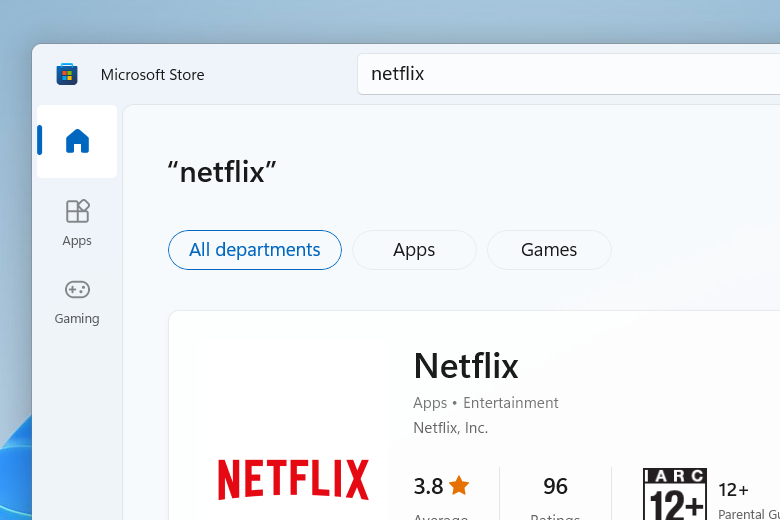Click the search box containing netflix
Image resolution: width=780 pixels, height=520 pixels.
[x=569, y=74]
